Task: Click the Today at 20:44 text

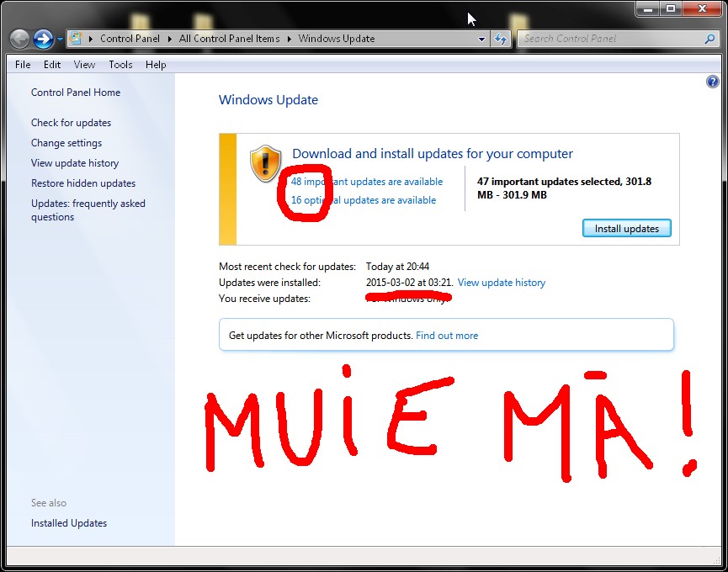Action: click(397, 267)
